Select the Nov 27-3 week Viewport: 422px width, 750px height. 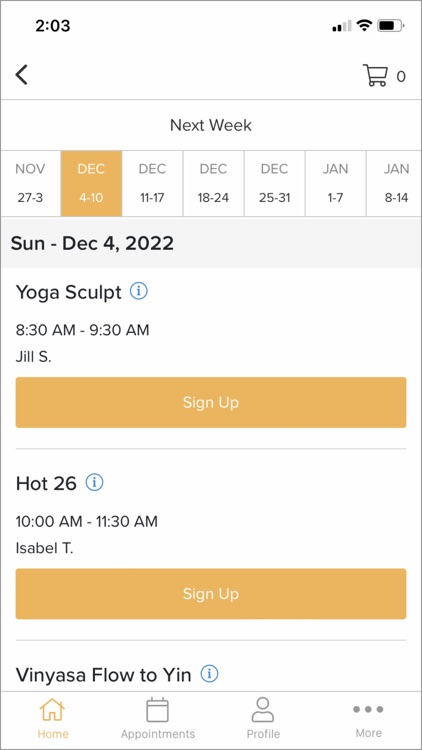[31, 184]
